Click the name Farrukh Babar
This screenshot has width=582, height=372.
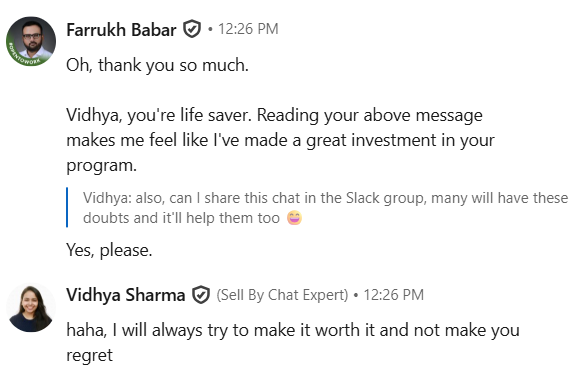121,30
